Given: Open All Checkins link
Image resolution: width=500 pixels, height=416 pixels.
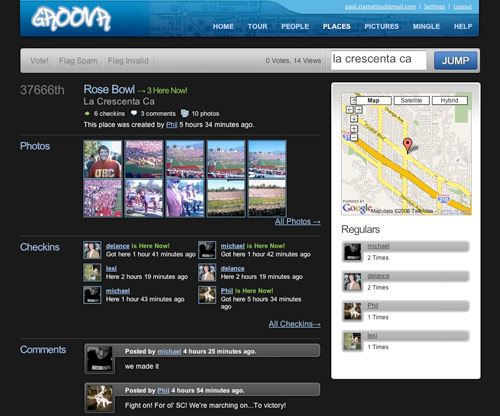Looking at the screenshot, I should (295, 324).
